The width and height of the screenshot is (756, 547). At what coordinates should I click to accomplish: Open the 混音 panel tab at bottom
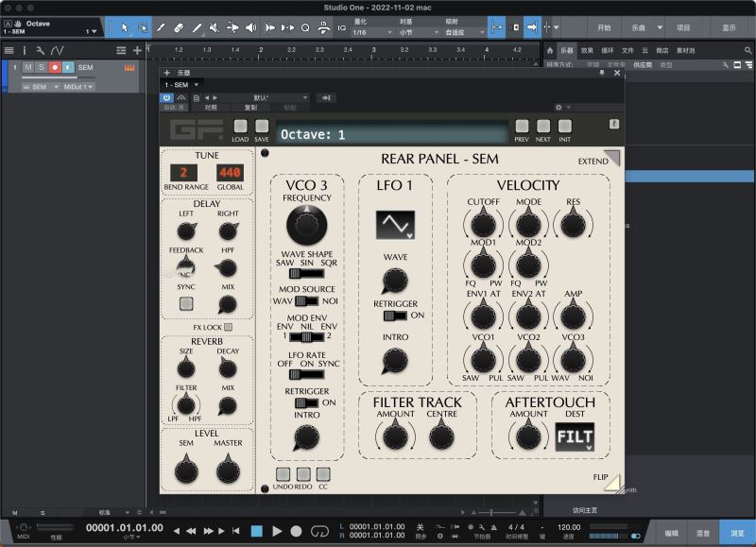pyautogui.click(x=703, y=533)
